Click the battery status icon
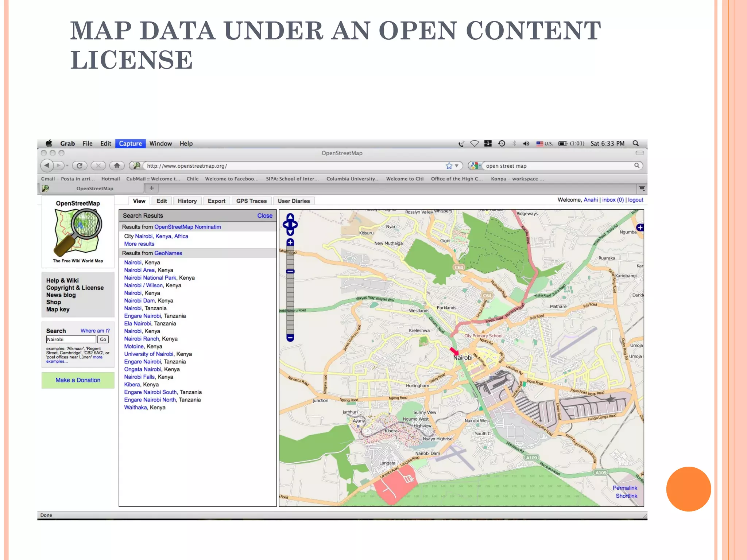The image size is (747, 560). coord(563,144)
